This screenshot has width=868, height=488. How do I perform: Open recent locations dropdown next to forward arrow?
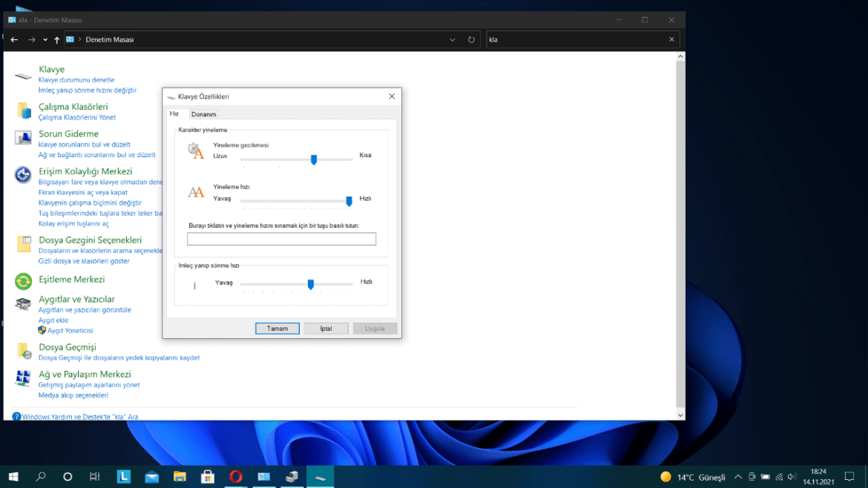click(x=45, y=40)
